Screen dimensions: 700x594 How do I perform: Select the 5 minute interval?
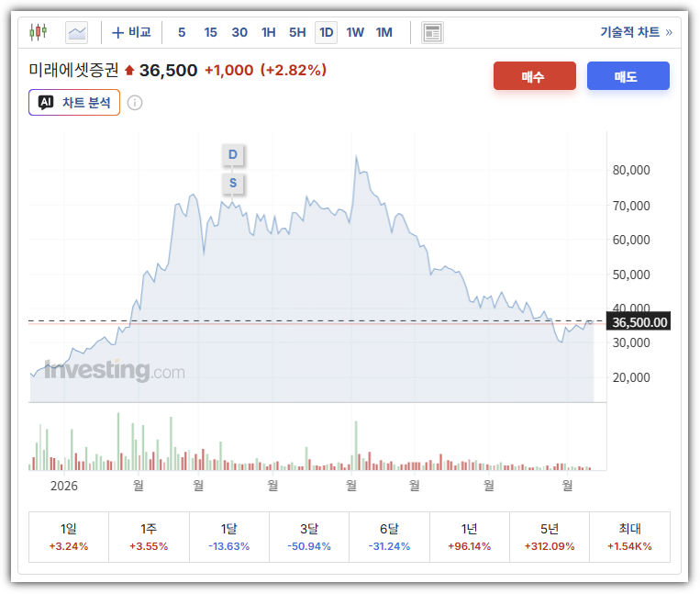coord(182,33)
